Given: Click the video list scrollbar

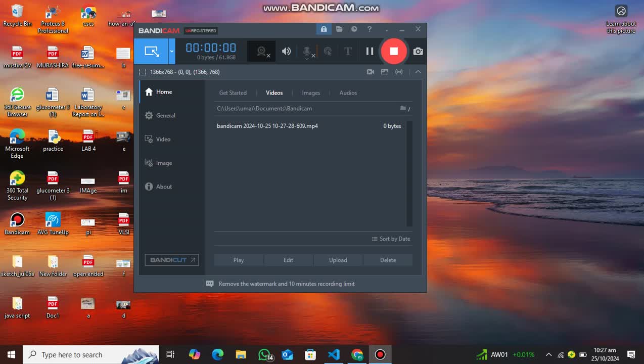Looking at the screenshot, I should pyautogui.click(x=409, y=173).
